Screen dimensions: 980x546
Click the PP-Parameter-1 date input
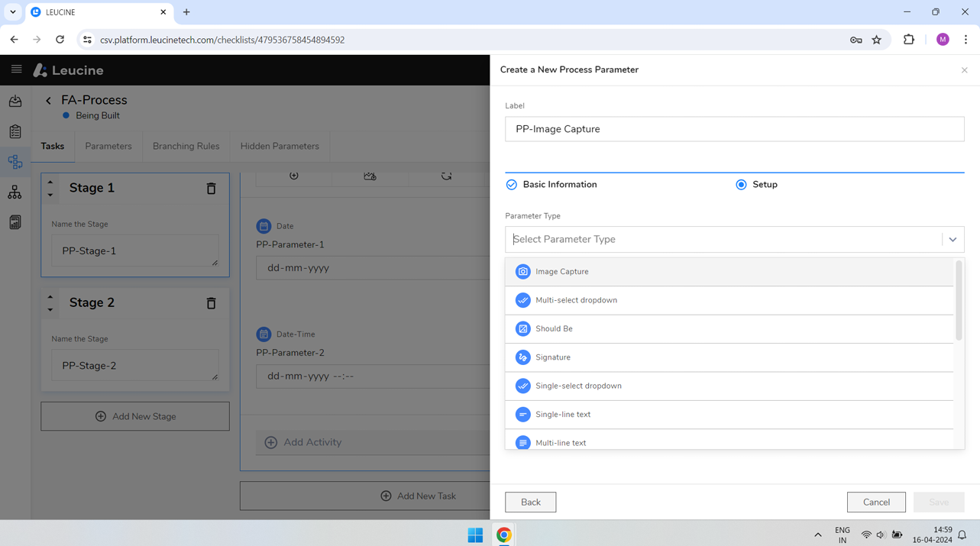point(373,268)
